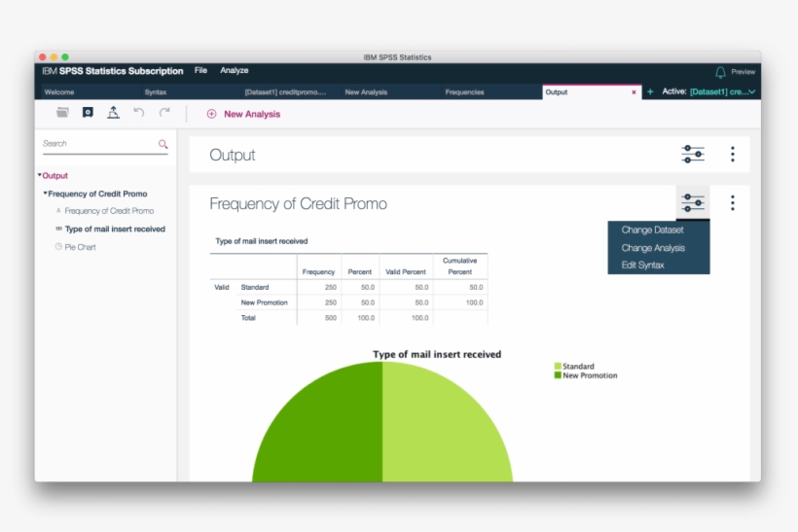
Task: Open the Output header three-dot menu
Action: 733,154
